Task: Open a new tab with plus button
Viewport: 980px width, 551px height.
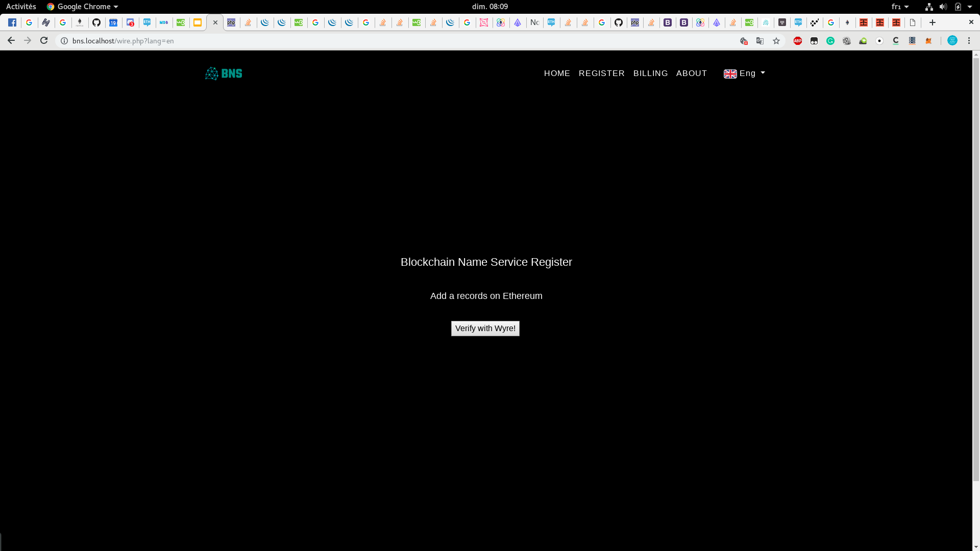Action: pos(933,22)
